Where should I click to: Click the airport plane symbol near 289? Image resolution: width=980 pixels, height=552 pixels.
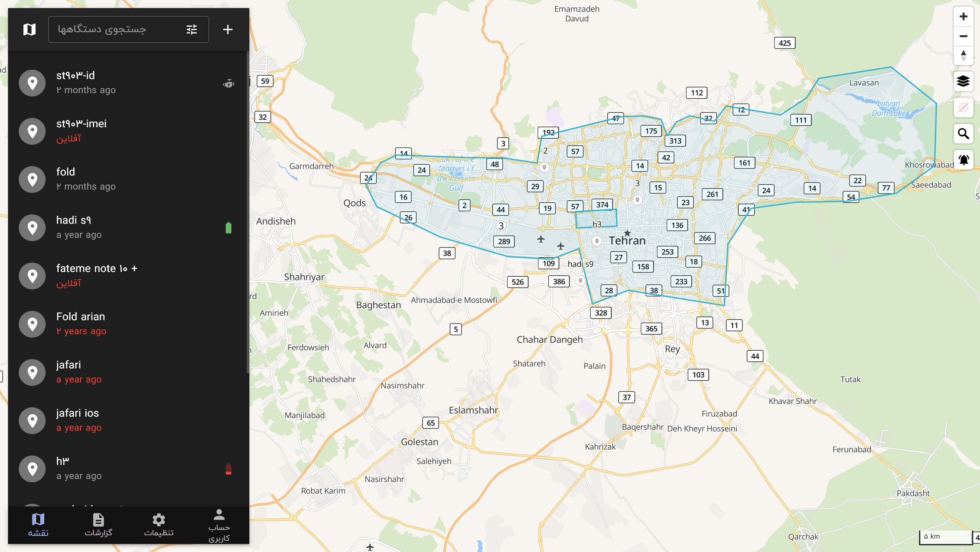tap(541, 239)
